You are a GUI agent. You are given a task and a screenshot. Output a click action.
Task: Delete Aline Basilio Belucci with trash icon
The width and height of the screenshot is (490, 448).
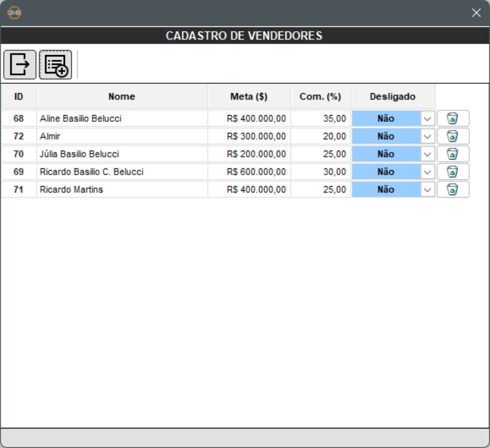pos(453,119)
